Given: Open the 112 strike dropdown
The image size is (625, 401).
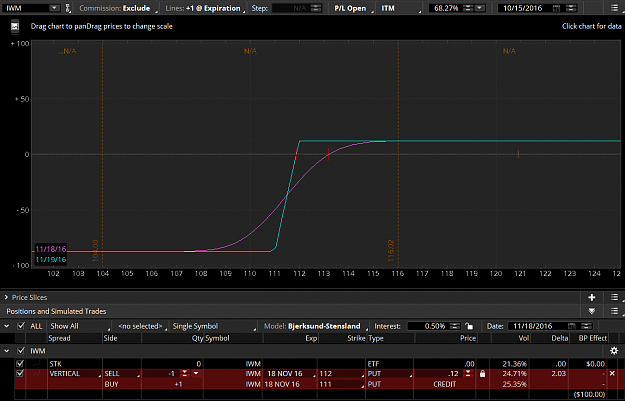Looking at the screenshot, I should coord(341,374).
